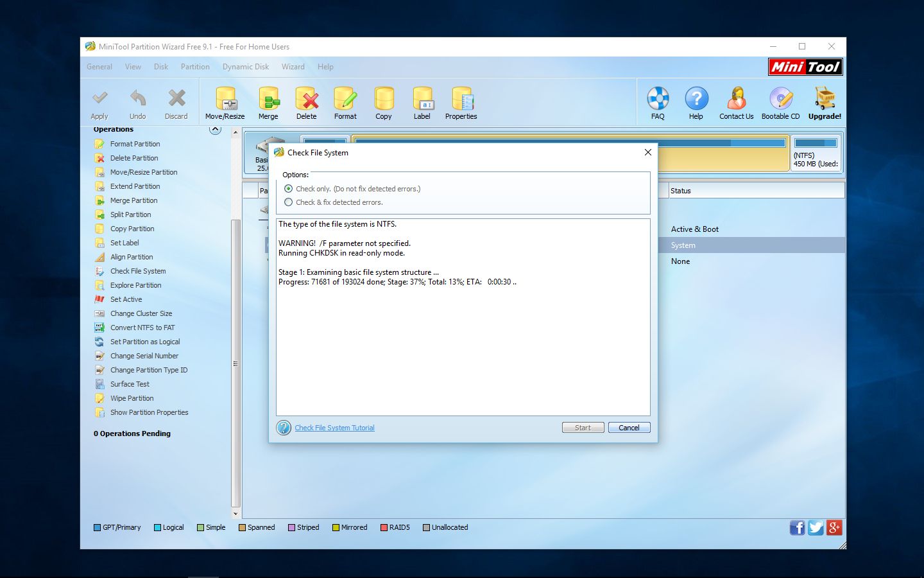Choose Set Active operation
The image size is (924, 578).
pyautogui.click(x=126, y=299)
